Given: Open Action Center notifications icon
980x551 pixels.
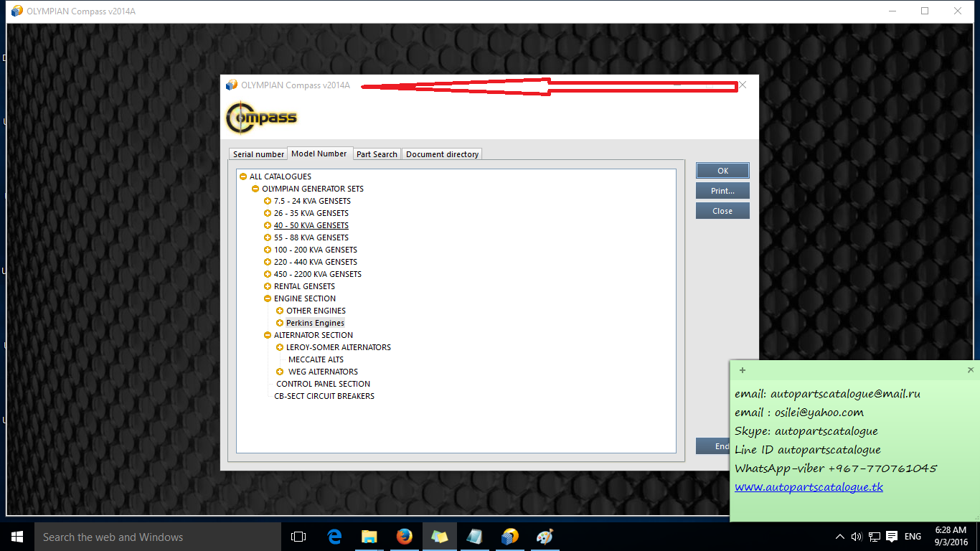Looking at the screenshot, I should 892,537.
